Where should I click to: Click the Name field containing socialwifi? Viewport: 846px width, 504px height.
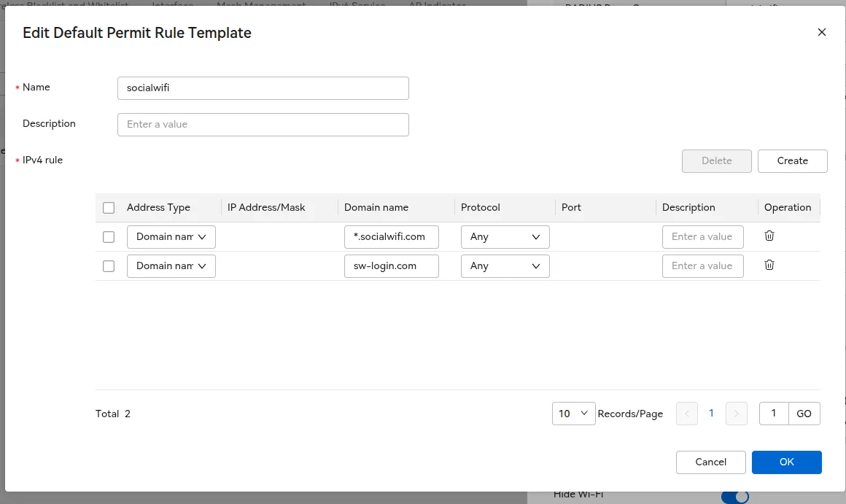263,88
